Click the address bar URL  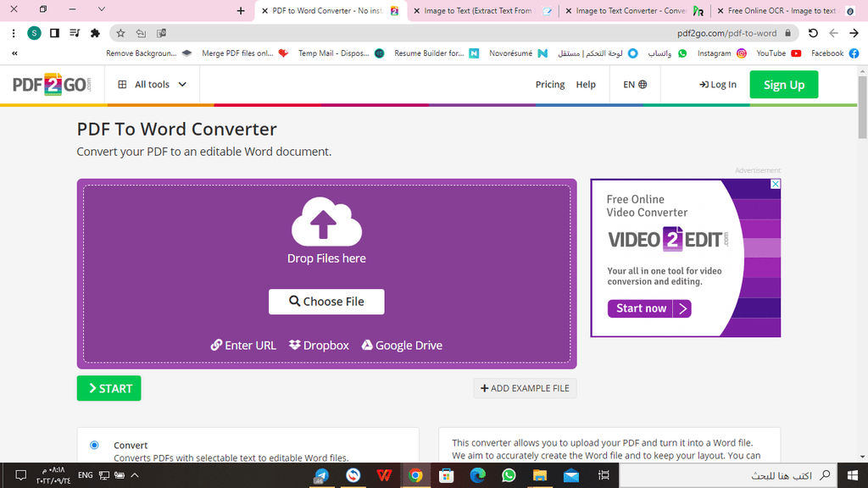click(726, 33)
